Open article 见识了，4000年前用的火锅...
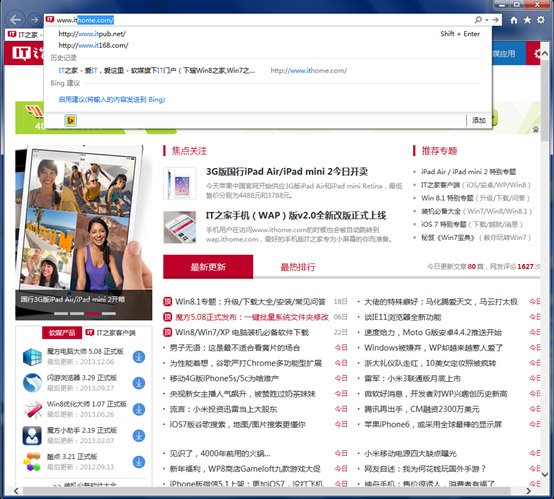Screen dimensions: 554x499 (x=220, y=453)
